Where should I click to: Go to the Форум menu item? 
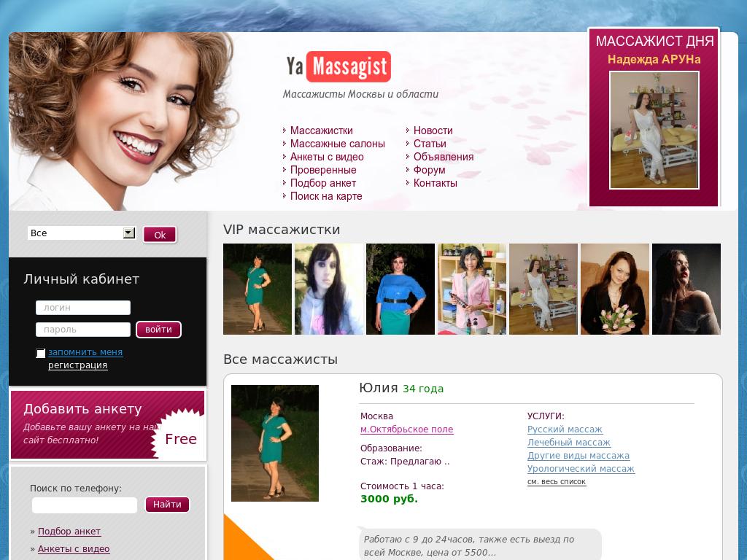[429, 170]
